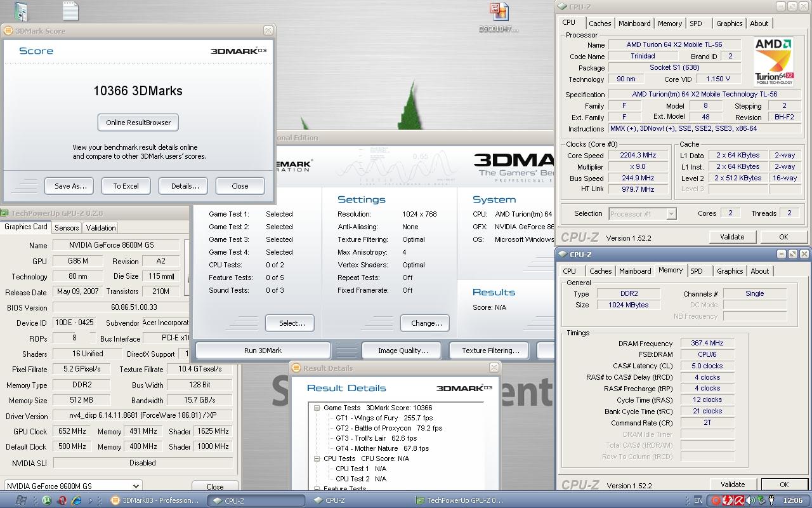Viewport: 812px width, 508px height.
Task: Collapse CPU Tests tree node
Action: click(x=317, y=458)
